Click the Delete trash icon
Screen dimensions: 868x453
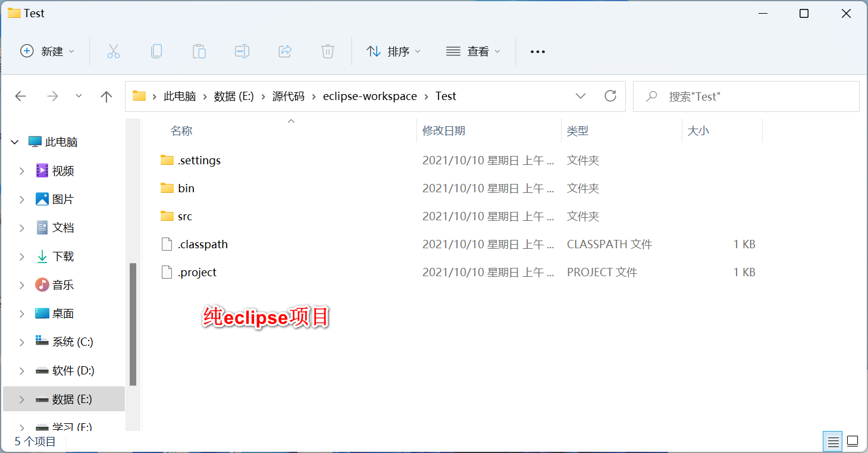[328, 51]
